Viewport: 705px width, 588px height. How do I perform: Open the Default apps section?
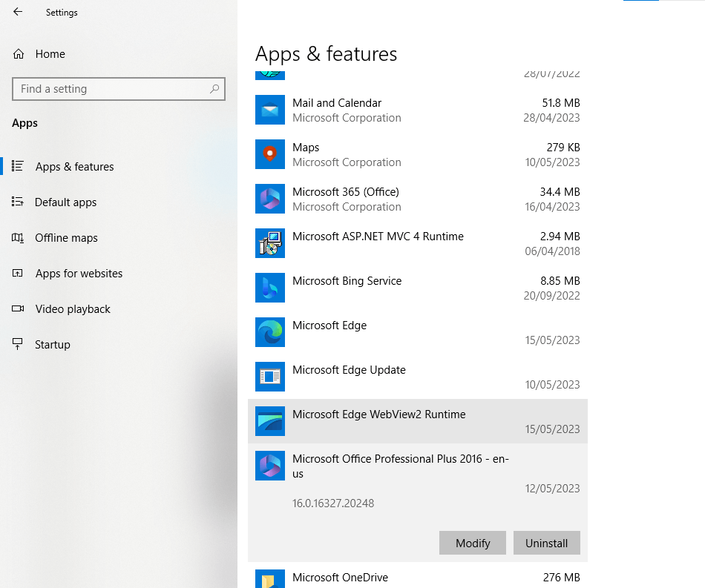pos(65,202)
